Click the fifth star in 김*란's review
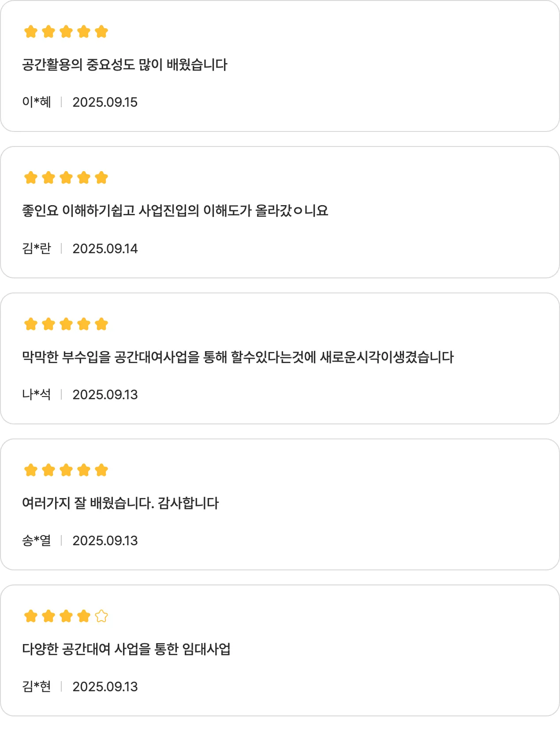The height and width of the screenshot is (738, 560). click(x=101, y=178)
